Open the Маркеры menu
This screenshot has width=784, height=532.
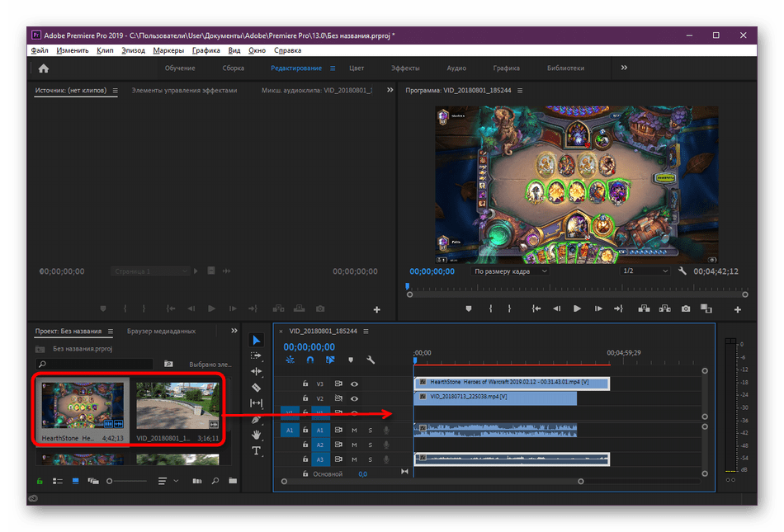(x=168, y=50)
